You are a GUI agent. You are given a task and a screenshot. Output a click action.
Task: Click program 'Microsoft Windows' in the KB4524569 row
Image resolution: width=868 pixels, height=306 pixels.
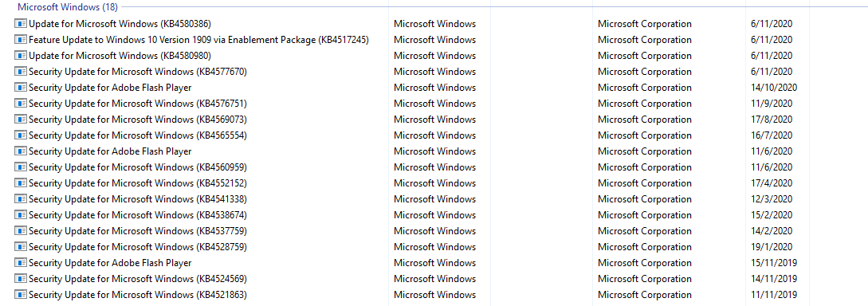pyautogui.click(x=434, y=279)
